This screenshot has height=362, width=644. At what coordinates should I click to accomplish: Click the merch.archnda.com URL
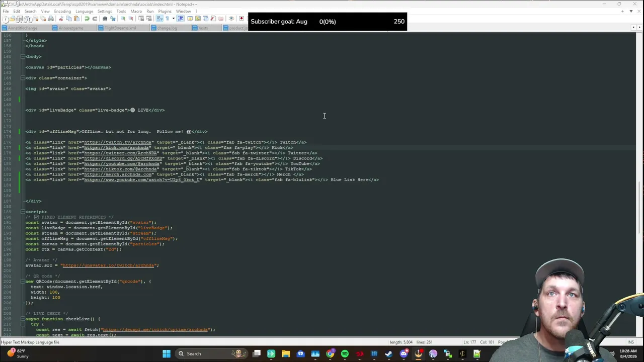118,174
